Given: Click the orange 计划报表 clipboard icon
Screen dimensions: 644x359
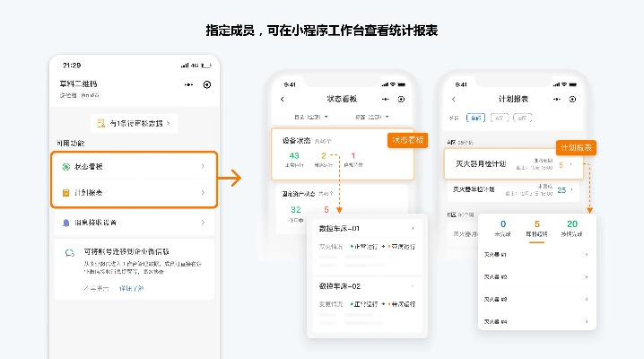Looking at the screenshot, I should point(66,193).
